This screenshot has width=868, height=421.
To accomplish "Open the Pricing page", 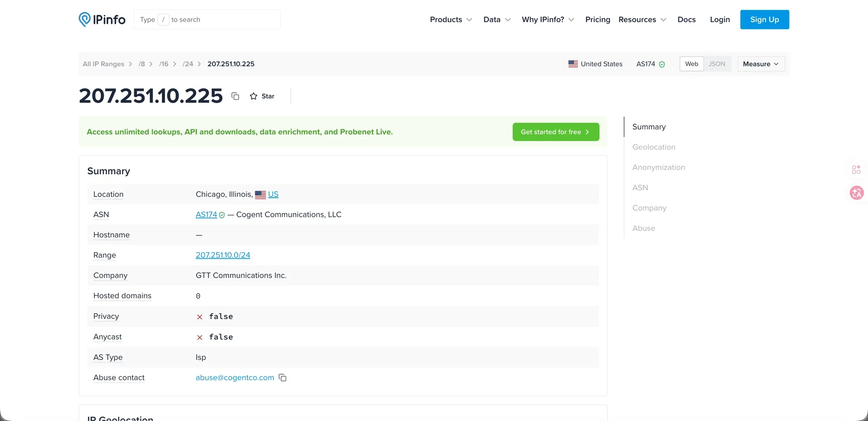I will (597, 20).
